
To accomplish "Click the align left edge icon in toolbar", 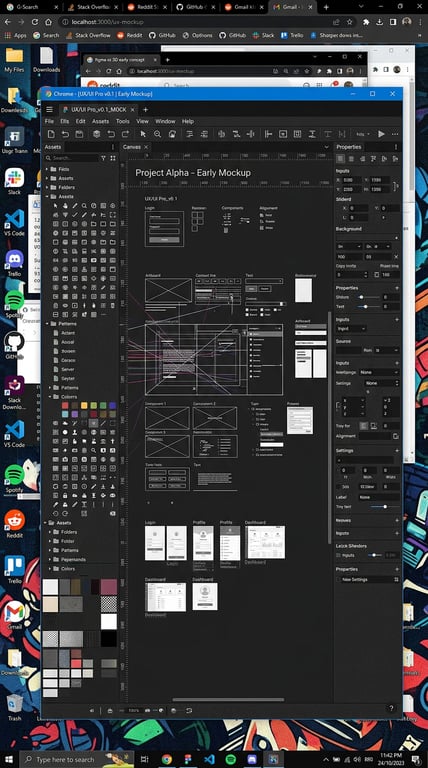I will [268, 134].
